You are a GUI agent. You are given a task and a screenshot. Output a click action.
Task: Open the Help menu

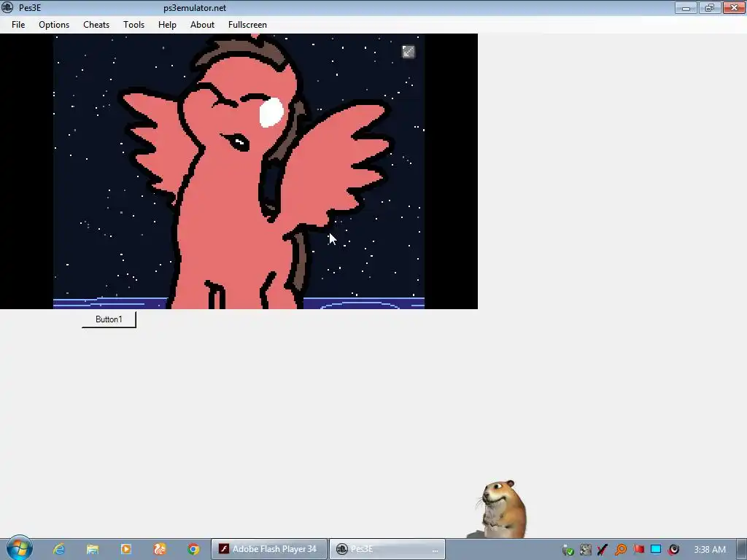coord(167,25)
